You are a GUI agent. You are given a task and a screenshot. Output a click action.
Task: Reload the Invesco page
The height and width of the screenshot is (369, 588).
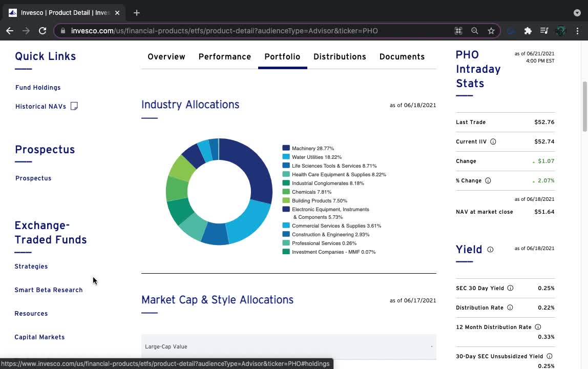(x=43, y=31)
